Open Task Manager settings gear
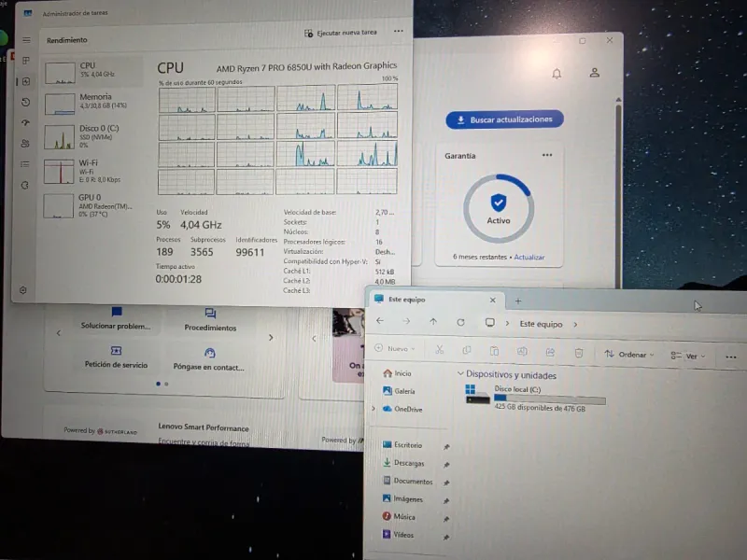This screenshot has height=560, width=747. (x=22, y=290)
